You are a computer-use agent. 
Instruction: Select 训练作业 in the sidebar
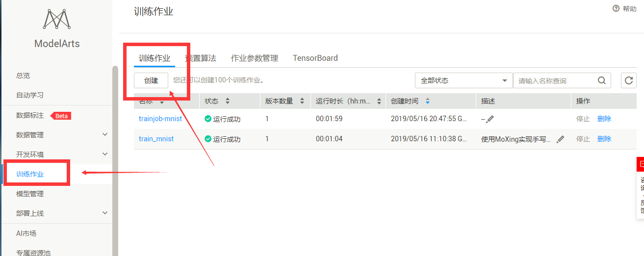click(x=30, y=174)
